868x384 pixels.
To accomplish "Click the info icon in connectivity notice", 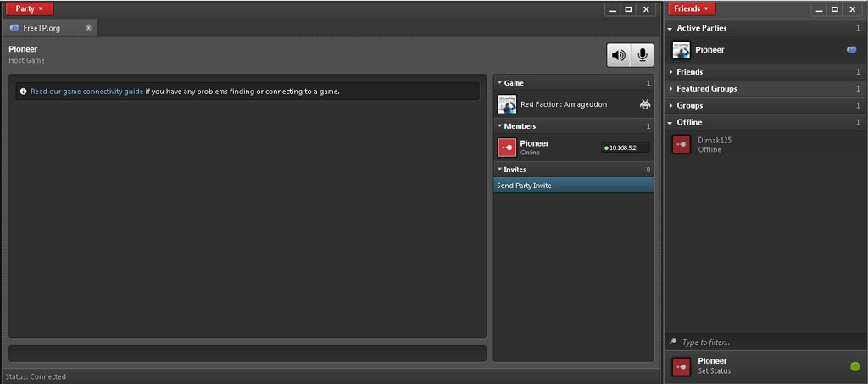I will [x=23, y=92].
